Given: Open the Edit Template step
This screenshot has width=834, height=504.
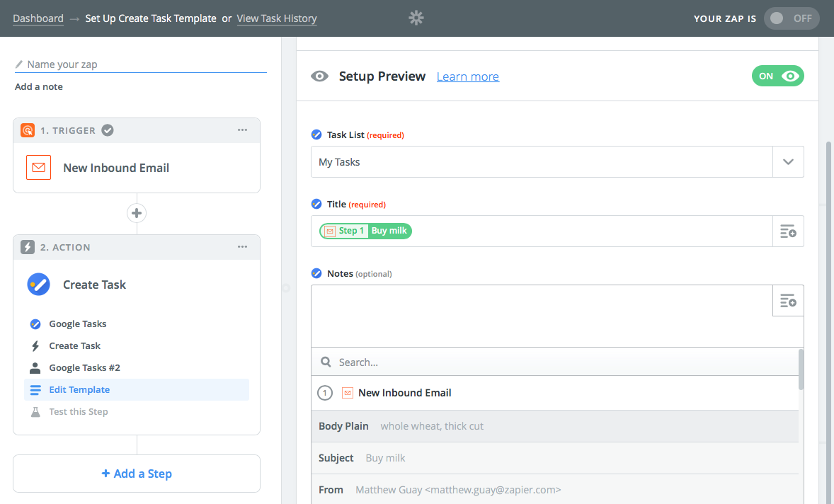Looking at the screenshot, I should (x=136, y=390).
